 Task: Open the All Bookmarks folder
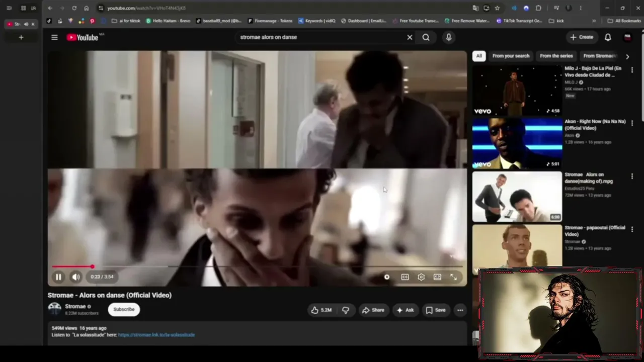(624, 21)
